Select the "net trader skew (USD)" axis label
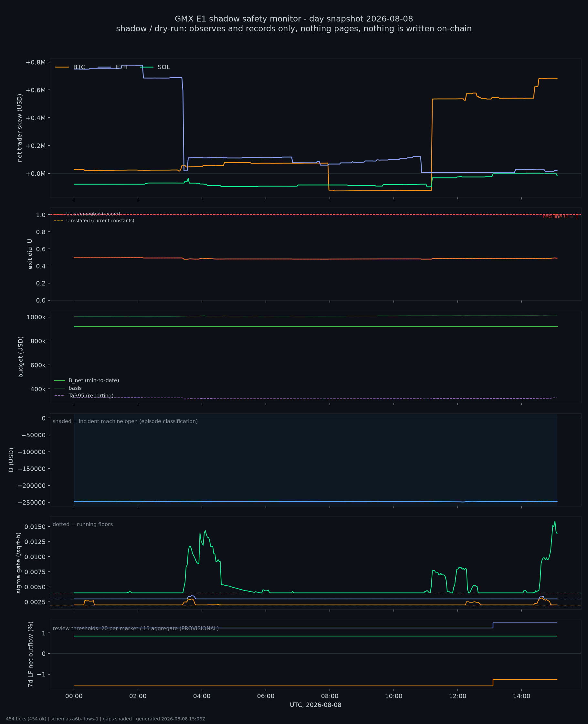The height and width of the screenshot is (724, 588). click(20, 128)
